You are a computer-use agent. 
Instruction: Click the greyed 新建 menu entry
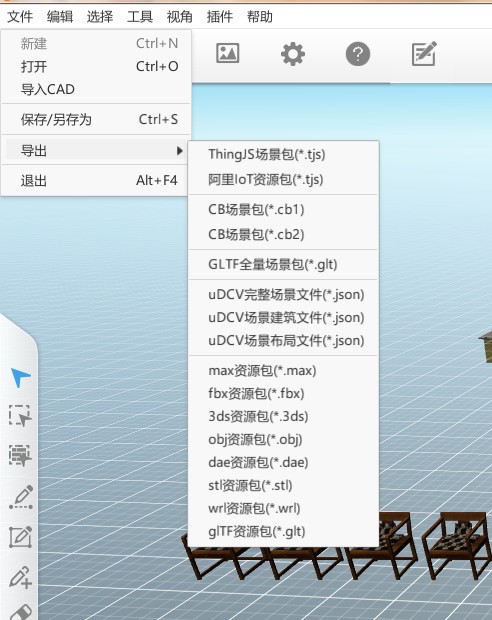(97, 43)
